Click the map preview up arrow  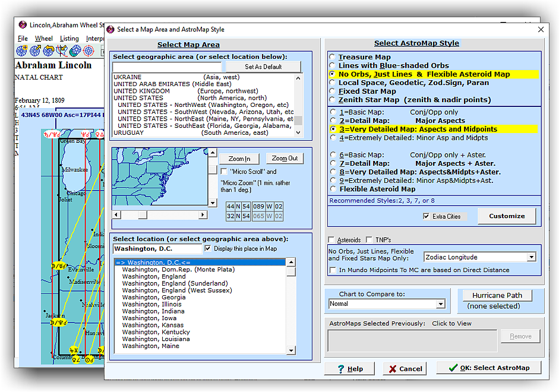[213, 153]
